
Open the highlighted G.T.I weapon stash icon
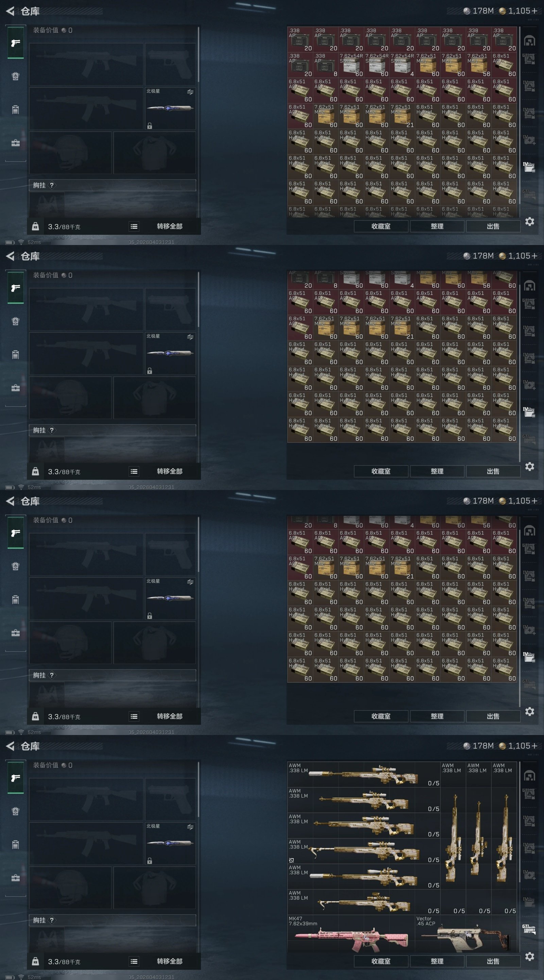(529, 929)
